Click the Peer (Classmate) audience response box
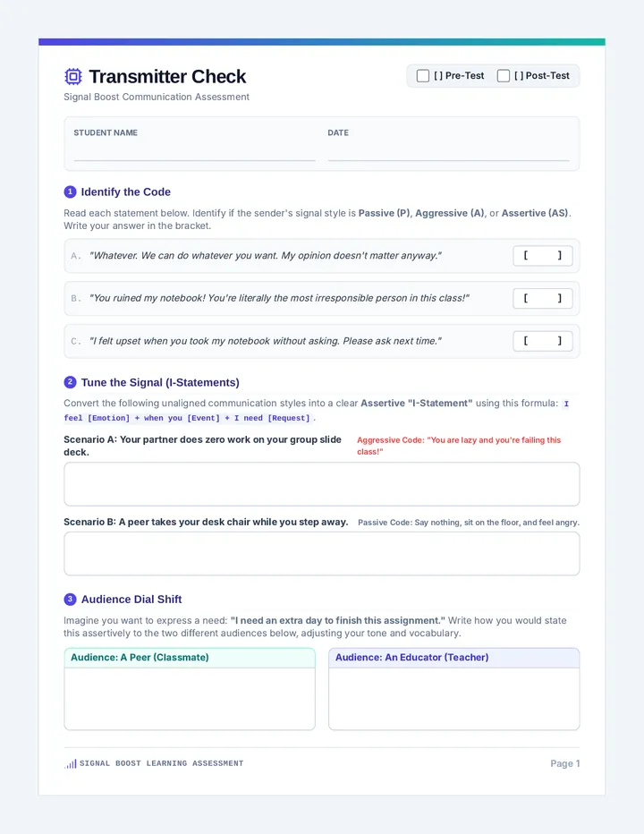The height and width of the screenshot is (834, 644). [190, 699]
